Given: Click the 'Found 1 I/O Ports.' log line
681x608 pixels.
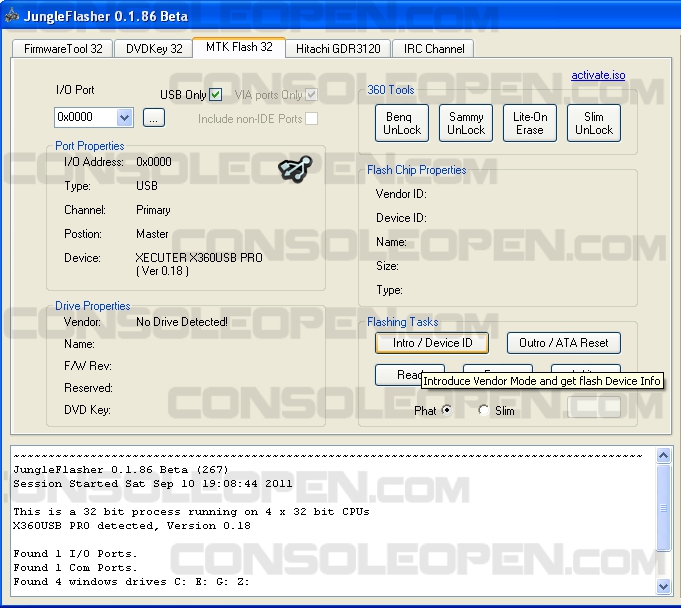Looking at the screenshot, I should (75, 554).
